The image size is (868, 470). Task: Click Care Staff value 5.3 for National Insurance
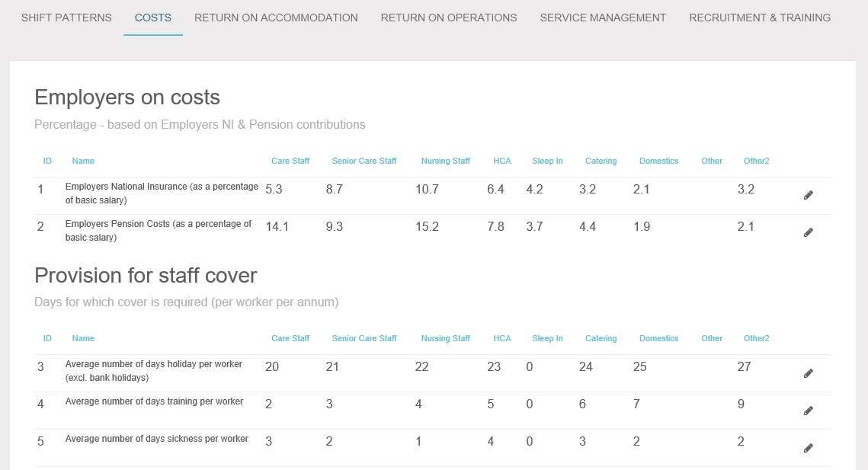tap(274, 190)
